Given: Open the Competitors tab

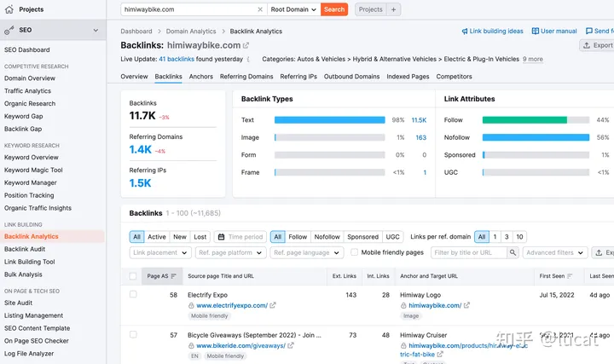Looking at the screenshot, I should 454,77.
